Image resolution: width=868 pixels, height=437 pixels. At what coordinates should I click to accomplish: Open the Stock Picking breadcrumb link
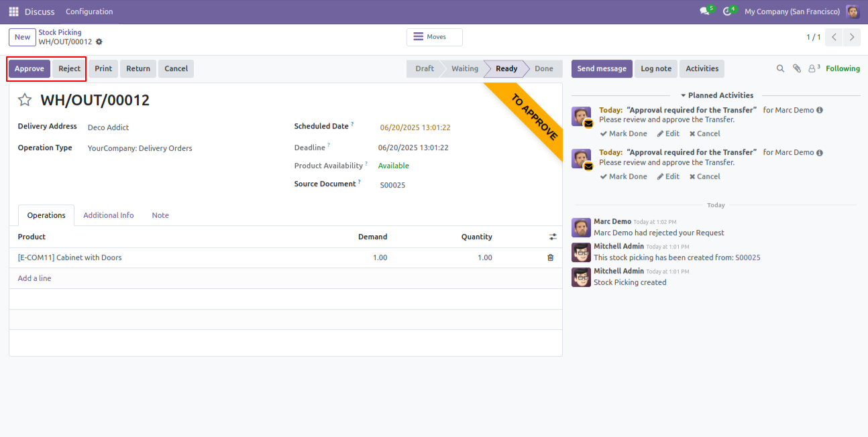pos(60,32)
